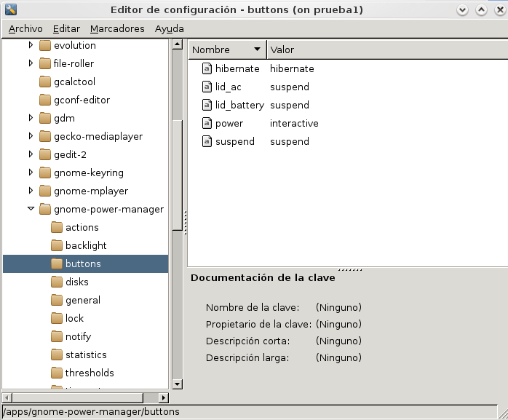Click the gcalctool folder icon

45,82
